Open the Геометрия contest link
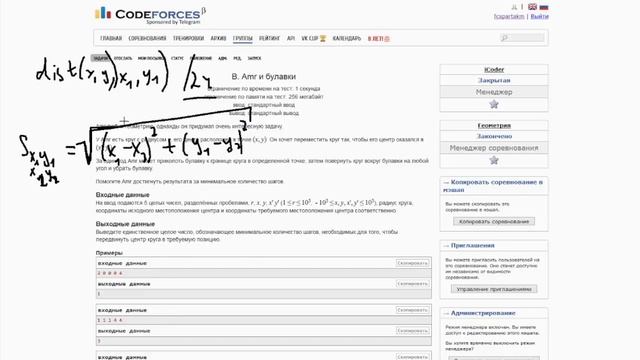The image size is (640, 360). [494, 125]
